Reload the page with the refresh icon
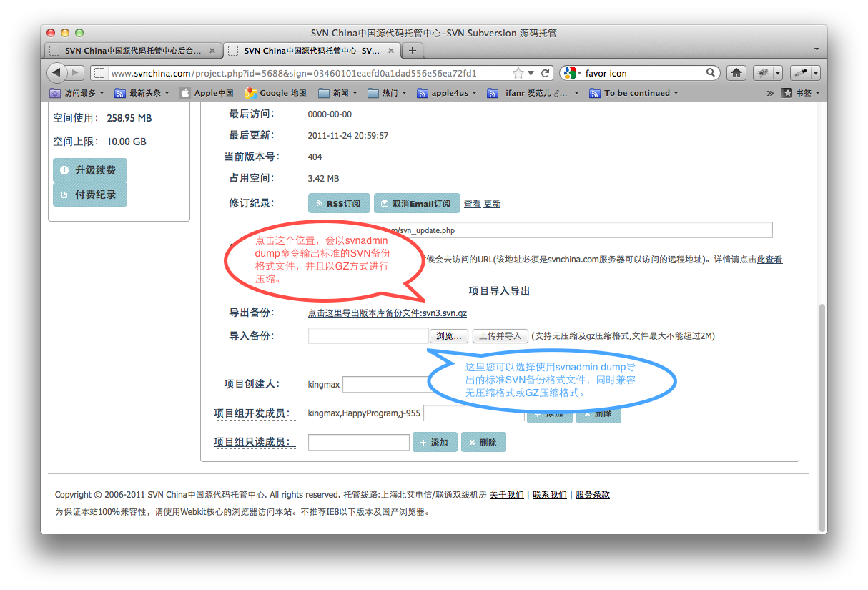Image resolution: width=868 pixels, height=590 pixels. [546, 73]
